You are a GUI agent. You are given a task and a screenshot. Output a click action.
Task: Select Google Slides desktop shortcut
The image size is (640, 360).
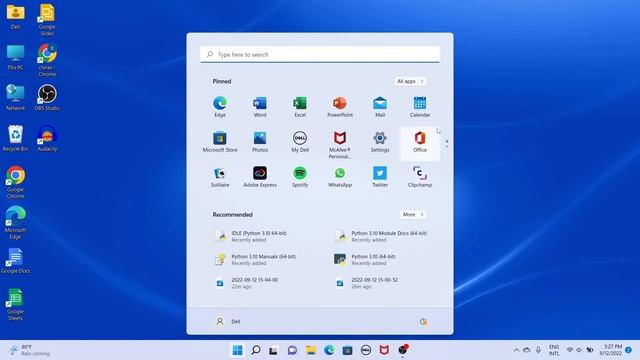tap(47, 20)
